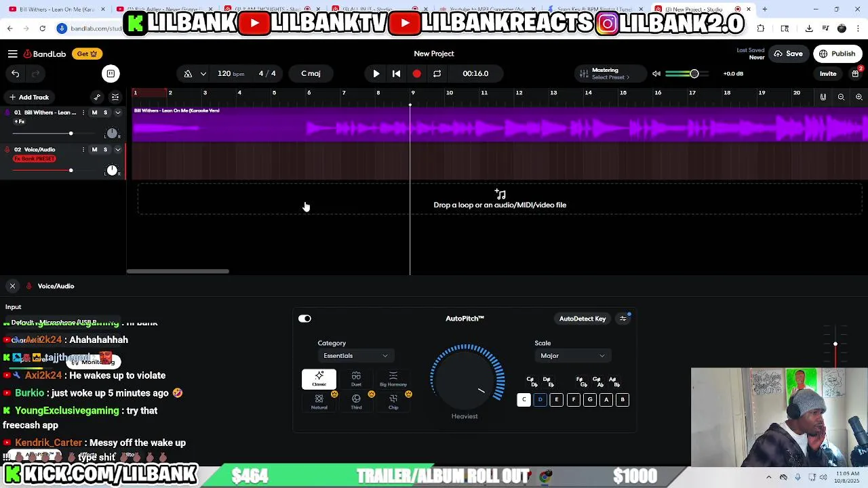Open the 4/4 time signature selector
This screenshot has height=488, width=868.
tap(267, 74)
